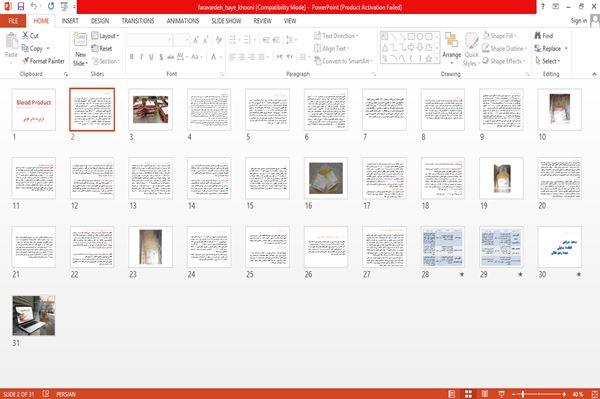Click the Cut scissors icon

point(25,36)
